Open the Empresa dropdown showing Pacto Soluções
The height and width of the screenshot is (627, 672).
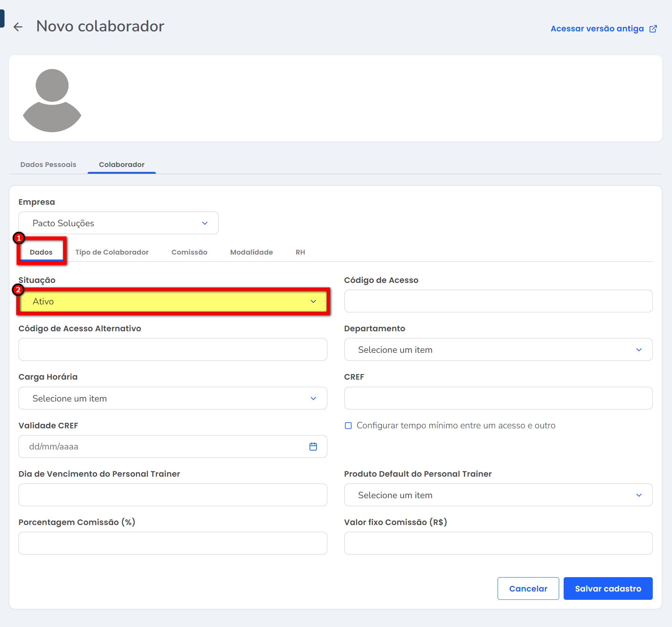[118, 223]
